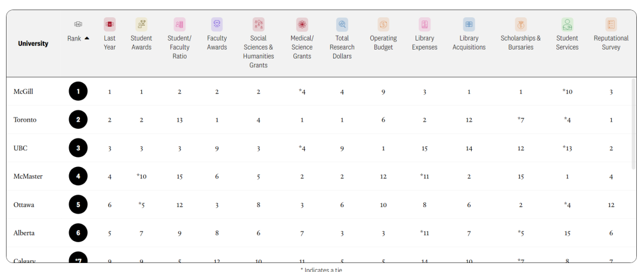Select the McGill university row name

[23, 92]
